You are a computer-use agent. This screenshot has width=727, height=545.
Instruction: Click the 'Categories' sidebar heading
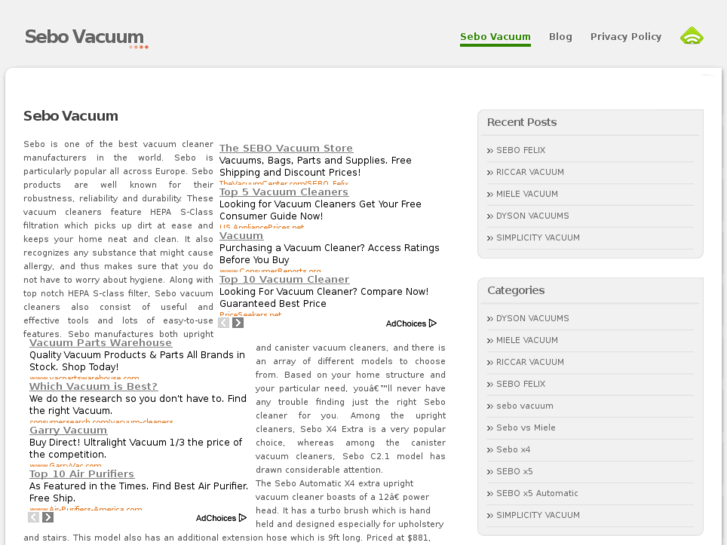click(516, 290)
